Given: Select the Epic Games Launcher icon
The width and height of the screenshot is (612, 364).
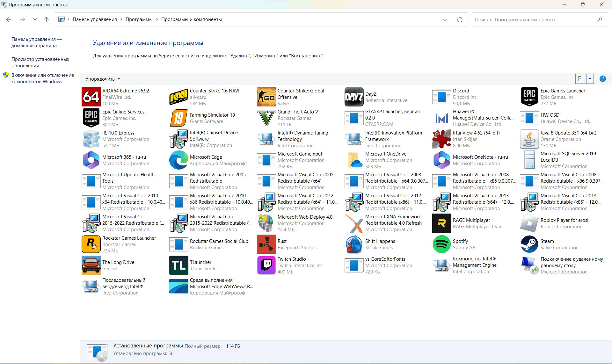Looking at the screenshot, I should tap(529, 97).
